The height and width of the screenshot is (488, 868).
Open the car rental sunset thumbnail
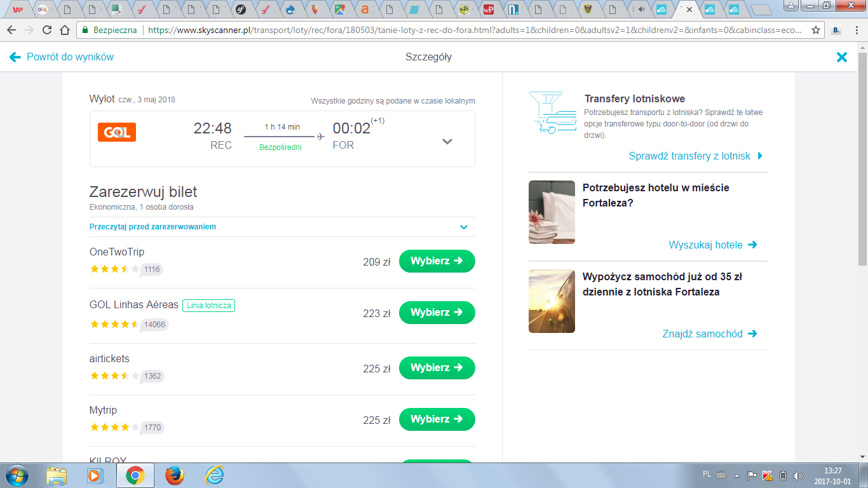click(552, 301)
